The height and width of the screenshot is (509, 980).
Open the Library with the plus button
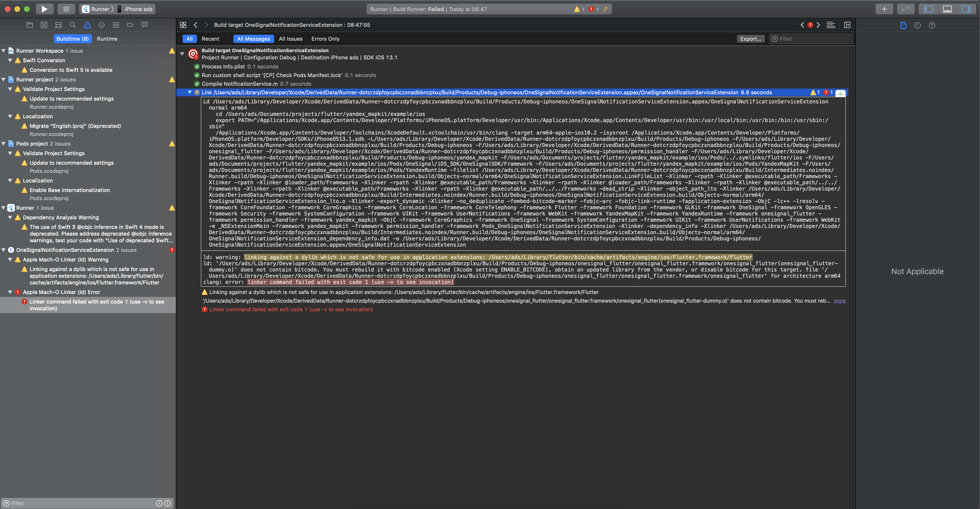884,9
